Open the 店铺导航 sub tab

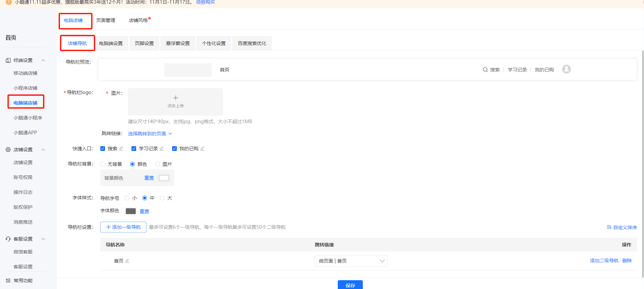[x=77, y=43]
